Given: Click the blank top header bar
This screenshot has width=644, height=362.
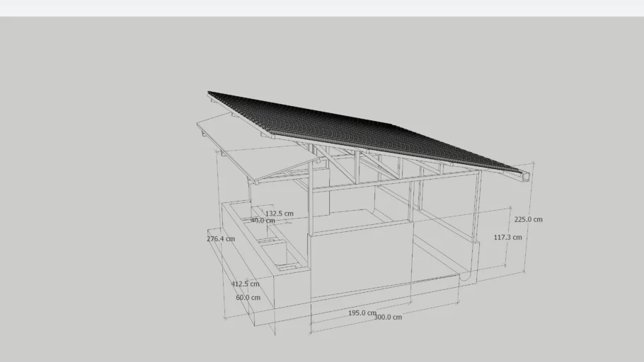Looking at the screenshot, I should 322,8.
